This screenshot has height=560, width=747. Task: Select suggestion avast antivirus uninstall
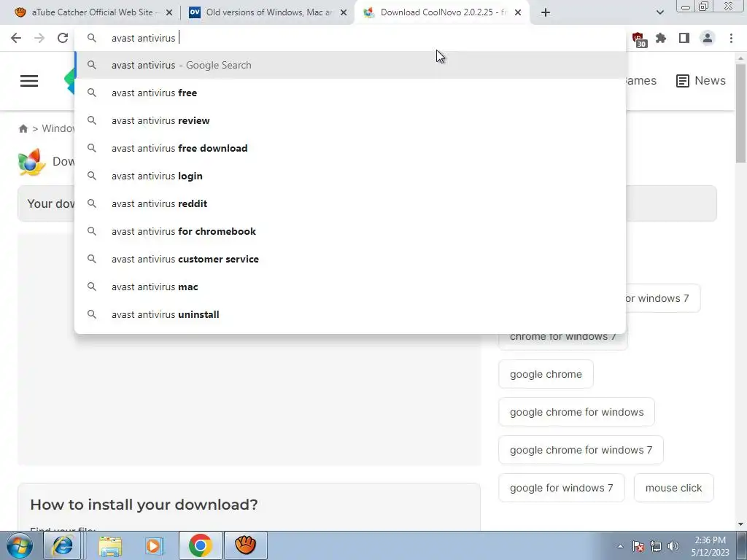pyautogui.click(x=350, y=314)
